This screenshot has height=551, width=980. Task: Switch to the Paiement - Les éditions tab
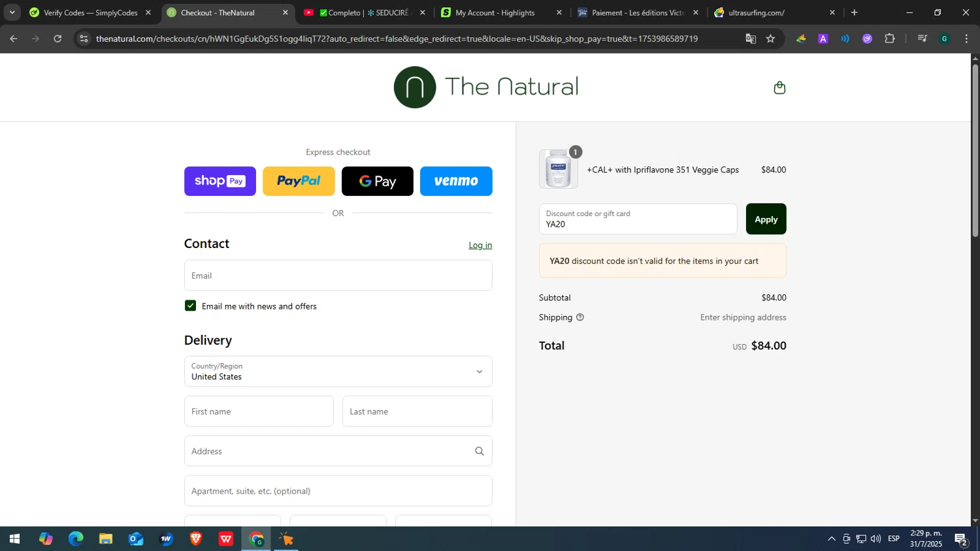point(638,12)
